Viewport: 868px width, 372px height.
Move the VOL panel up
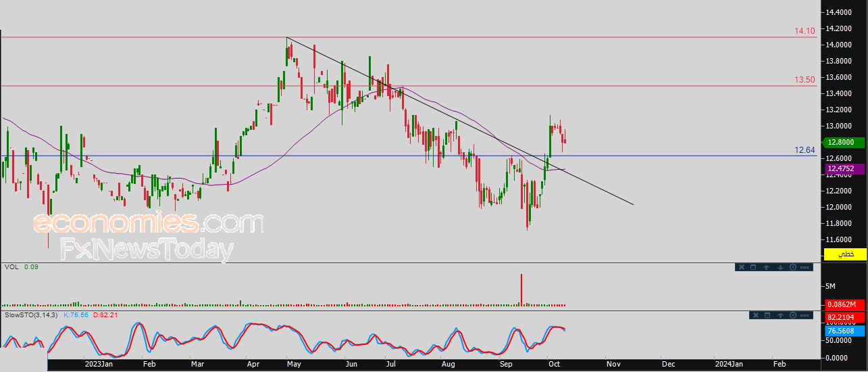coord(767,267)
